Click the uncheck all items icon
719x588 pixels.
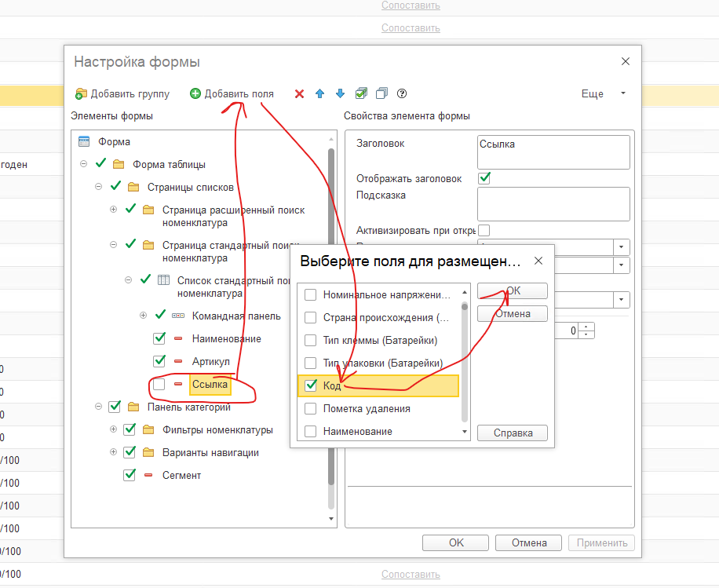click(x=381, y=94)
